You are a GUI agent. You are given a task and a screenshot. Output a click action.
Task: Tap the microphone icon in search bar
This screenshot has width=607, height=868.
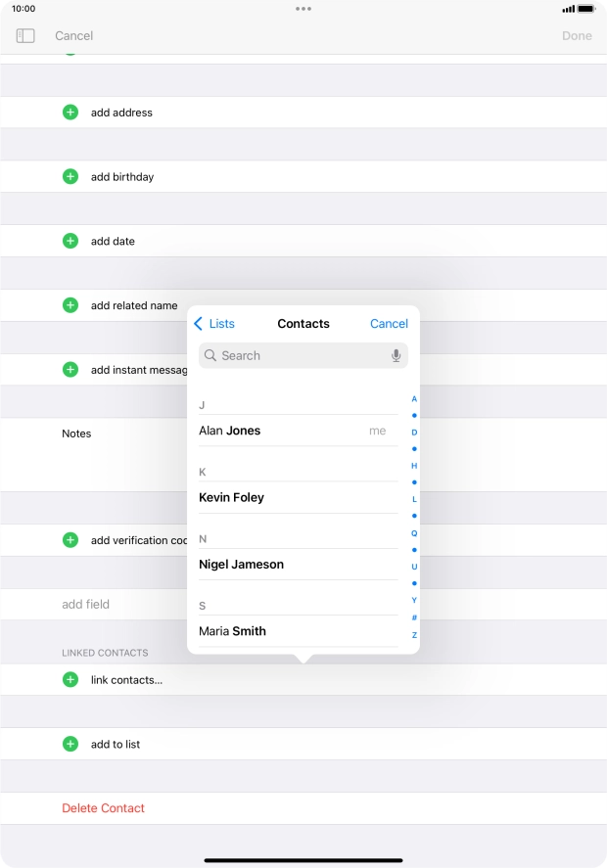click(x=396, y=356)
